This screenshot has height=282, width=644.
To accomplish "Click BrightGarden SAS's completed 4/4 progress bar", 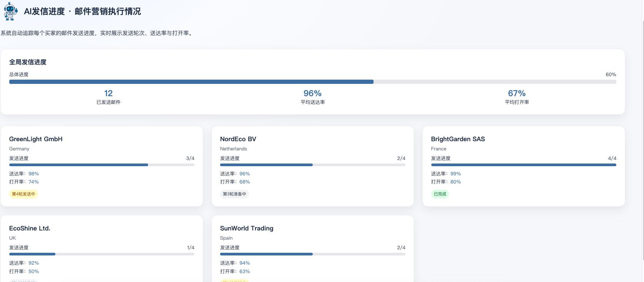I will [523, 165].
